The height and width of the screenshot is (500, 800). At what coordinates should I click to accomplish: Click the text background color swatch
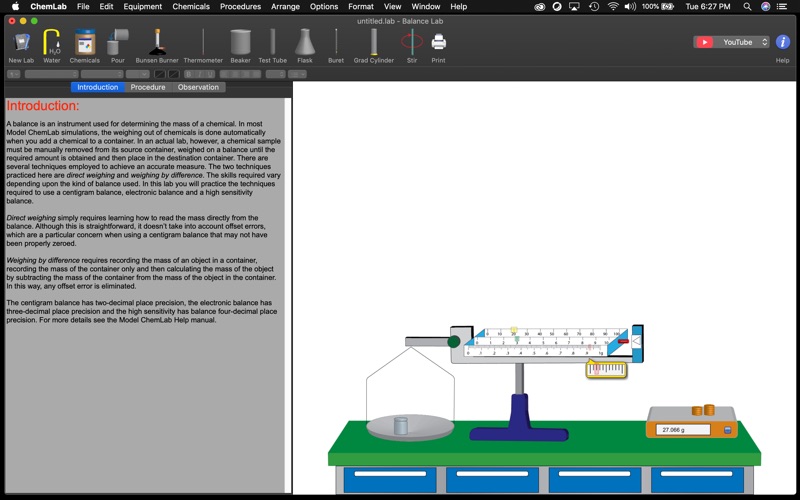click(174, 74)
